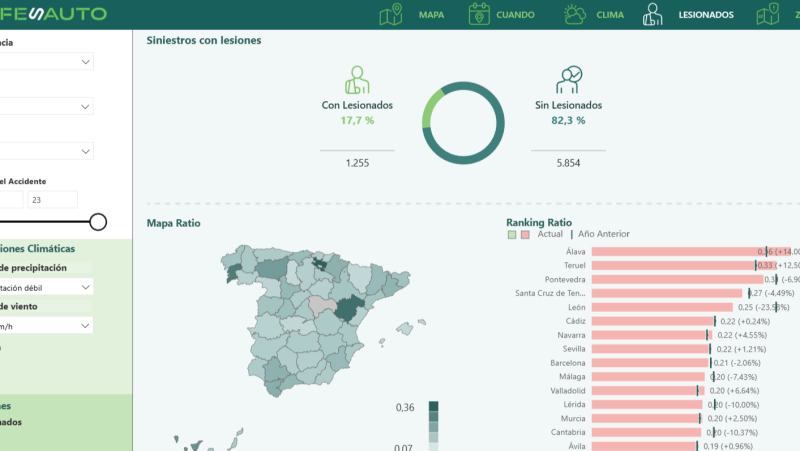Select the LESIONADOS tab
This screenshot has width=800, height=451.
[706, 15]
